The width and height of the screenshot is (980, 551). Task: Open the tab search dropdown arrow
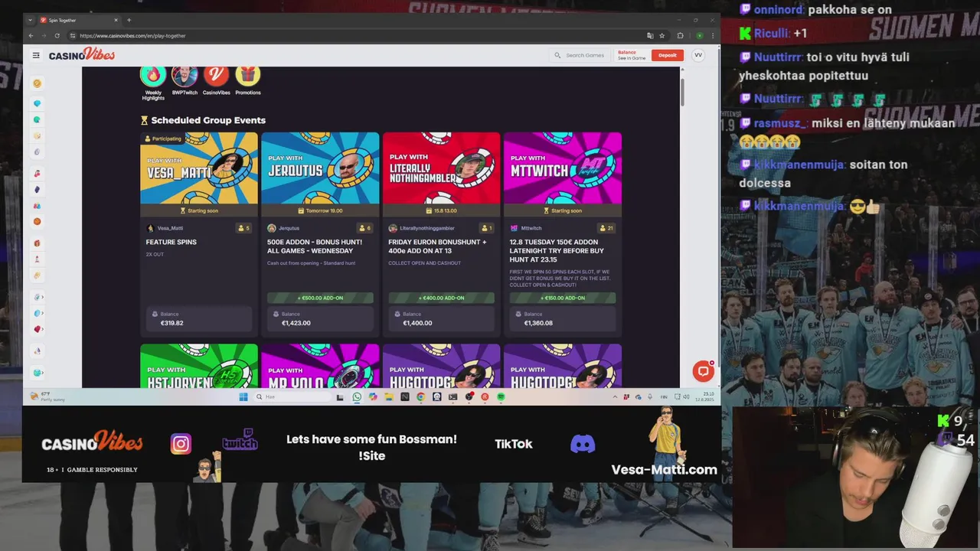click(31, 20)
